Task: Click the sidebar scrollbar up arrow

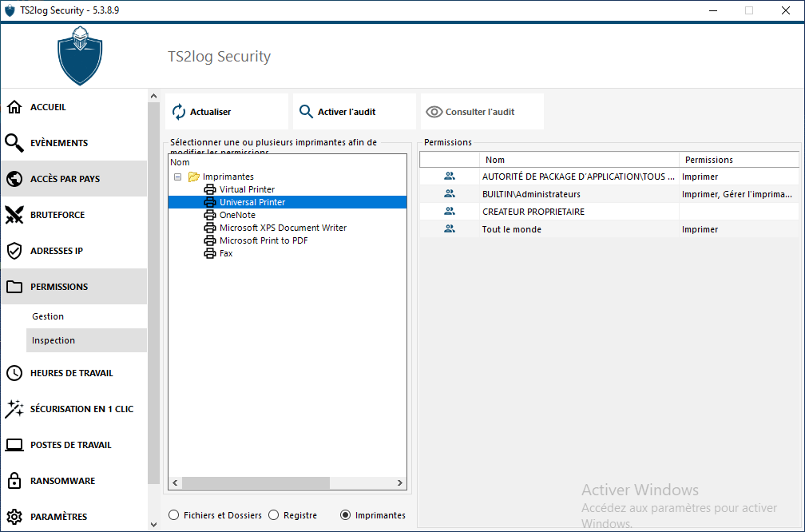Action: pos(153,96)
